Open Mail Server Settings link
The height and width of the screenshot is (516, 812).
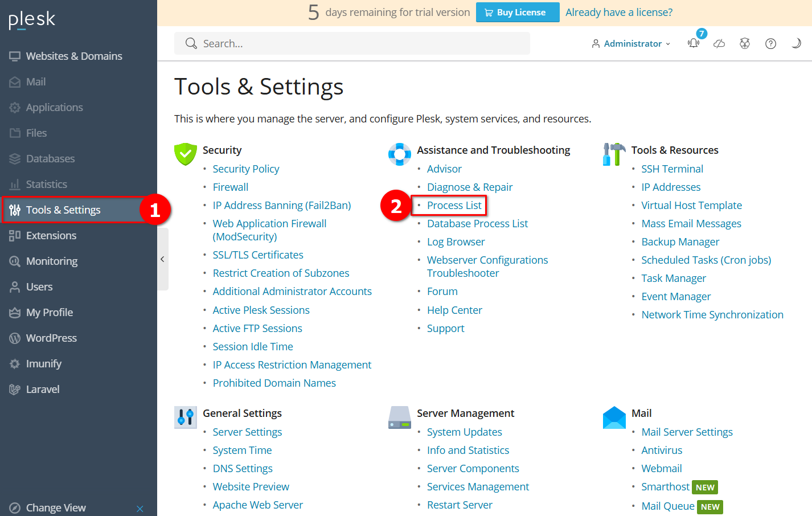tap(687, 432)
